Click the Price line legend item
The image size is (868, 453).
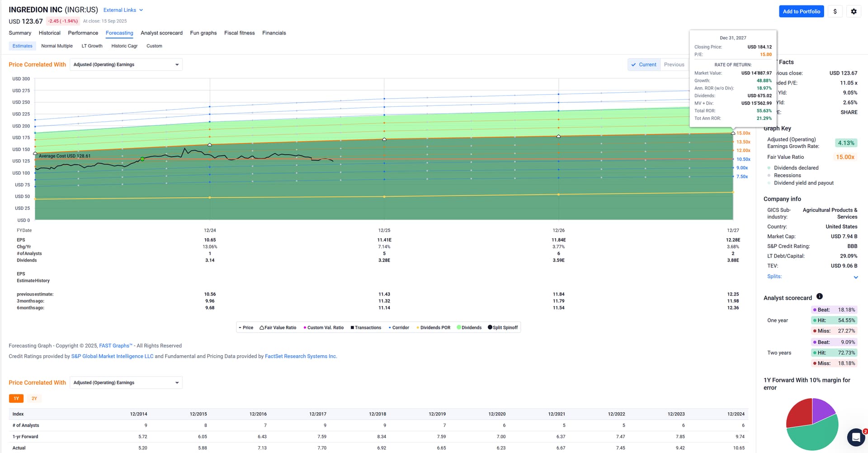coord(246,328)
